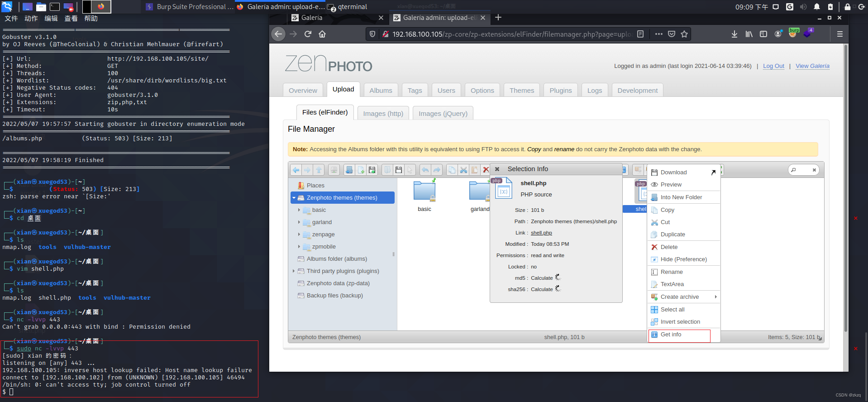The height and width of the screenshot is (402, 868).
Task: Go back in elFinder file history
Action: coord(296,170)
